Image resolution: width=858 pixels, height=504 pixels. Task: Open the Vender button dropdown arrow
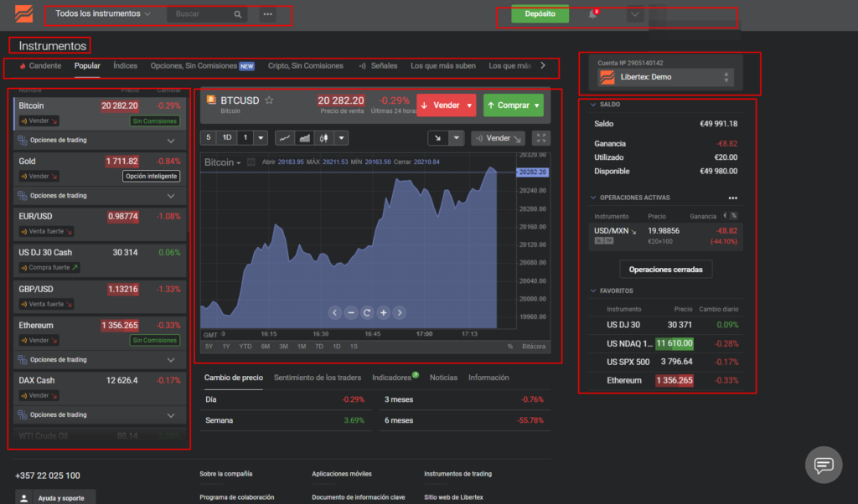point(469,105)
